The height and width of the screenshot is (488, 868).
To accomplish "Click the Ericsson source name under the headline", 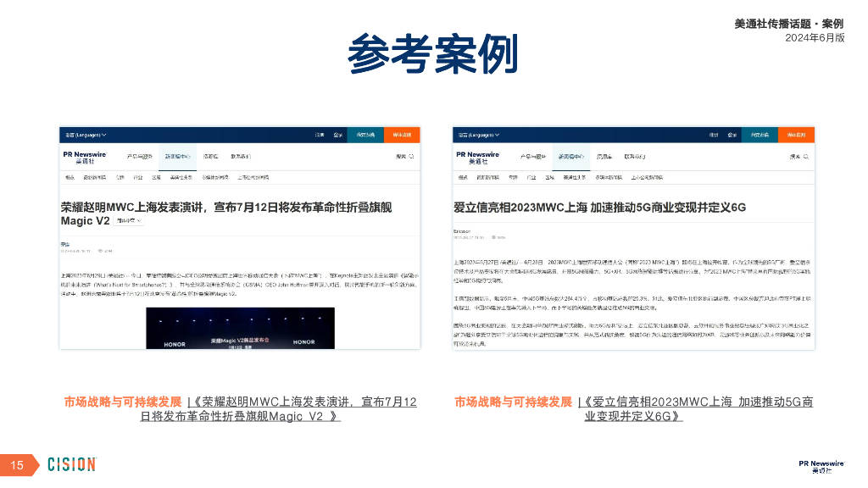I will coord(462,231).
